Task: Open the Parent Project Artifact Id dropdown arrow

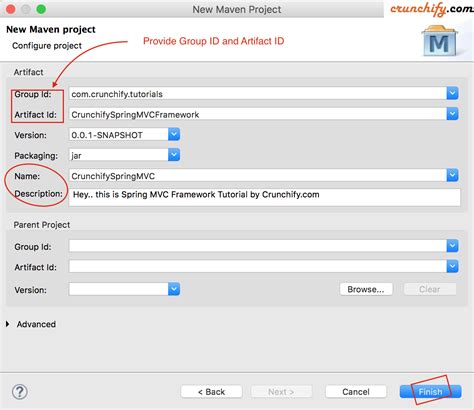Action: pyautogui.click(x=452, y=266)
